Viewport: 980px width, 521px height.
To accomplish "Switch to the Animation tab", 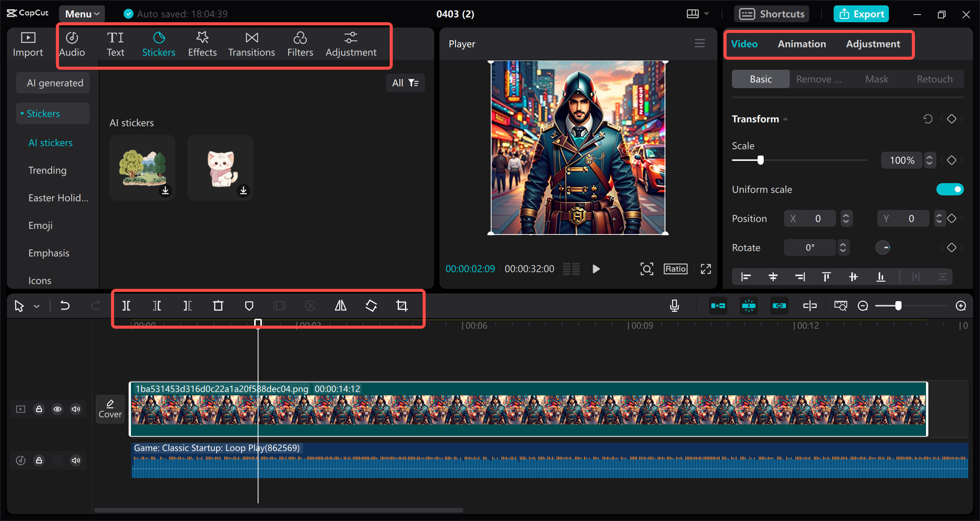I will [802, 44].
